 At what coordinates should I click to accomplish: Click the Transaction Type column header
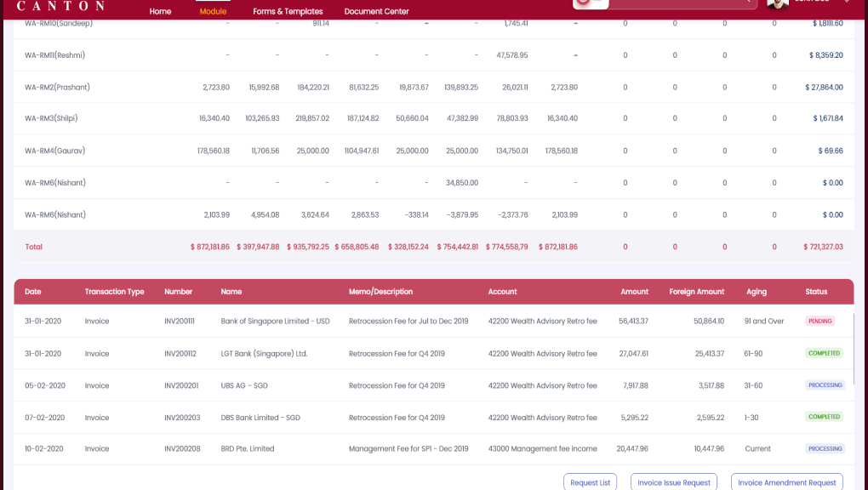tap(114, 292)
